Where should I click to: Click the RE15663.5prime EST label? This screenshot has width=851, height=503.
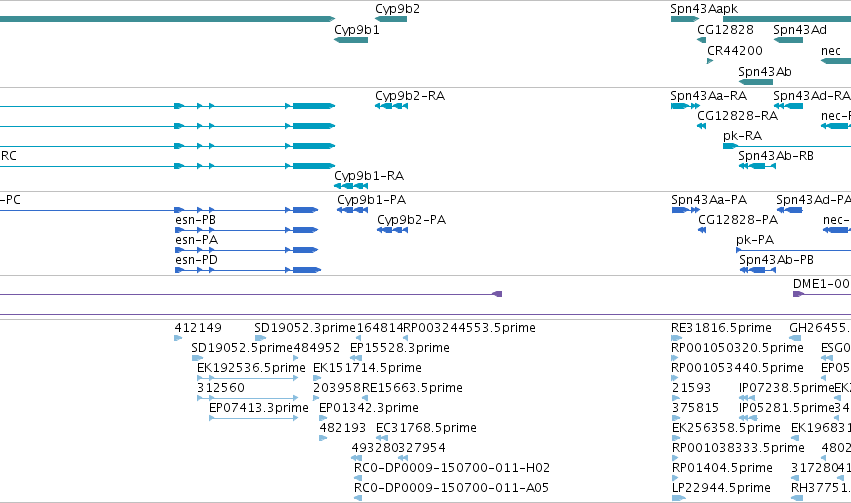pyautogui.click(x=412, y=388)
